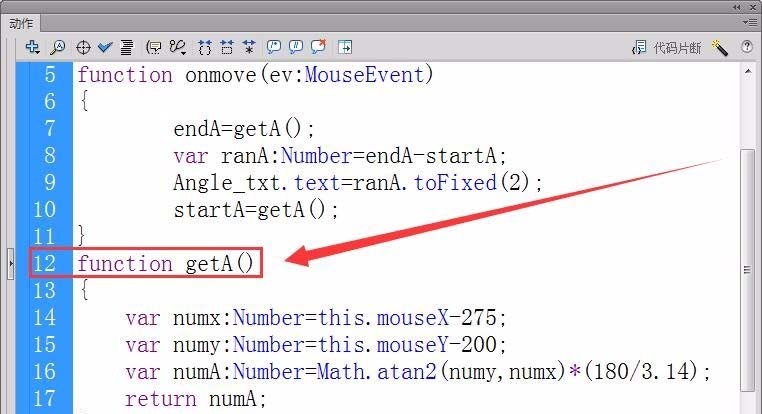This screenshot has height=414, width=762.
Task: Click closing brace on line 11
Action: tap(82, 235)
